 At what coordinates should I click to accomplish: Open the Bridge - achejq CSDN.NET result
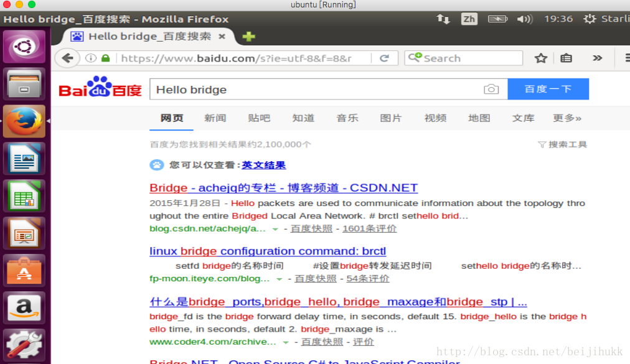(x=284, y=188)
